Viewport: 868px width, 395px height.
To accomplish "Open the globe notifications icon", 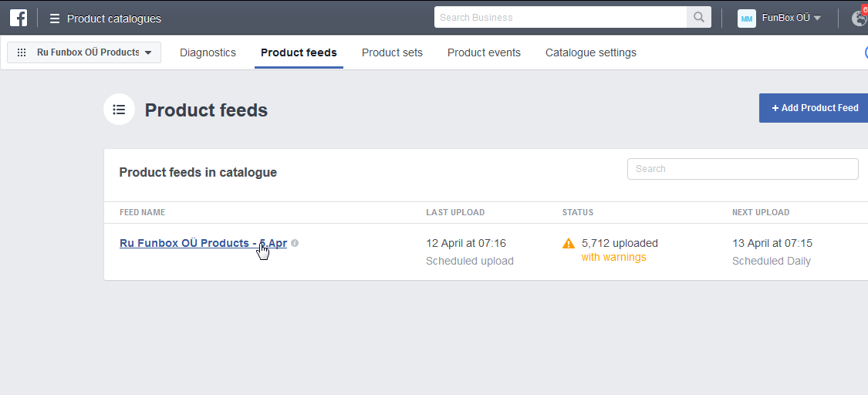I will tap(859, 18).
